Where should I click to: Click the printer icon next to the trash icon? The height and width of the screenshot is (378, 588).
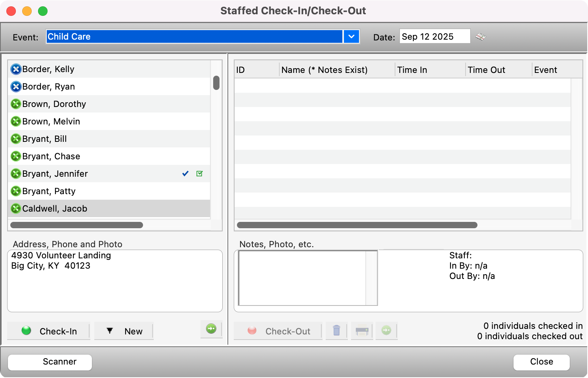[x=361, y=331]
